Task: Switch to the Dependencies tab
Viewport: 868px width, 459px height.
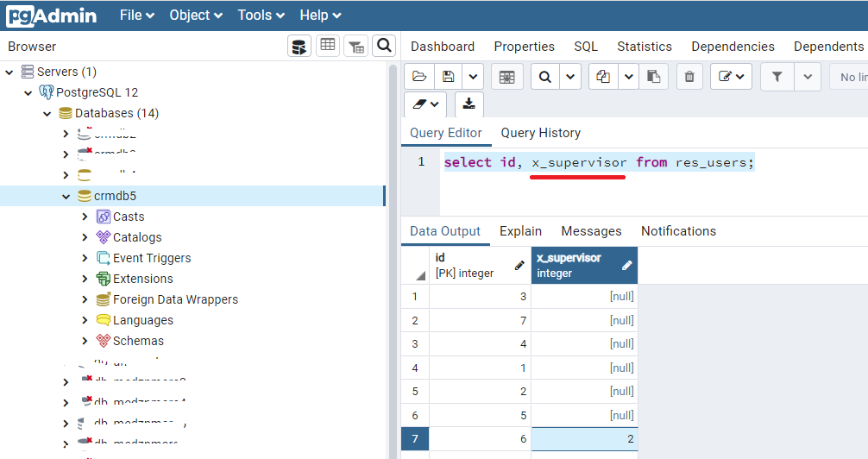Action: (x=733, y=47)
